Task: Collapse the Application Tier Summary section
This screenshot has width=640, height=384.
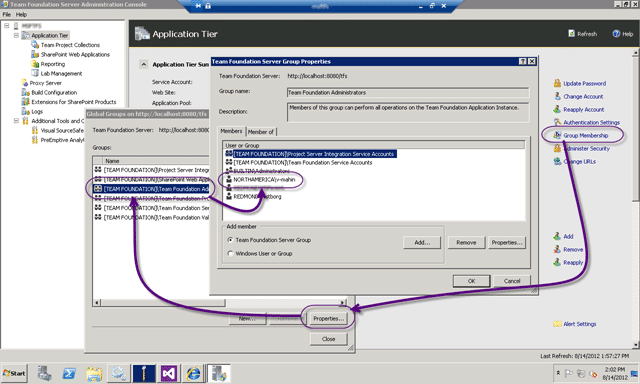Action: pyautogui.click(x=144, y=64)
